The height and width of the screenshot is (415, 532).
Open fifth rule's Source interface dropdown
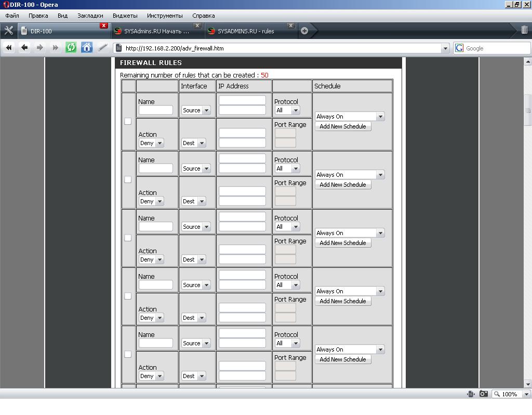pos(196,343)
